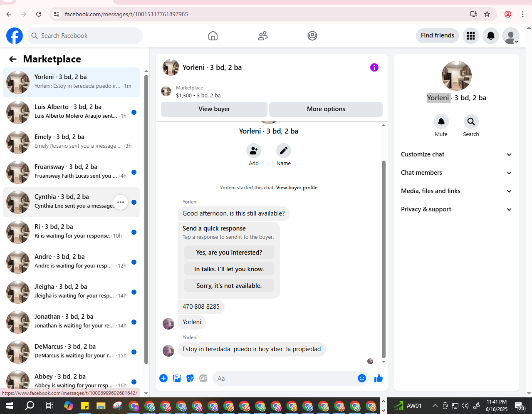
Task: Expand Media, files and links section
Action: coord(456,191)
